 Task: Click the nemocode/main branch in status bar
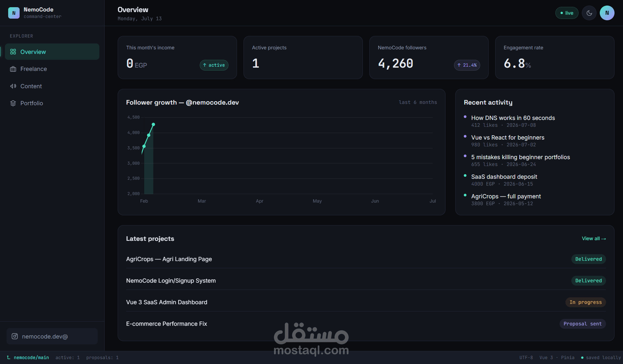click(31, 357)
